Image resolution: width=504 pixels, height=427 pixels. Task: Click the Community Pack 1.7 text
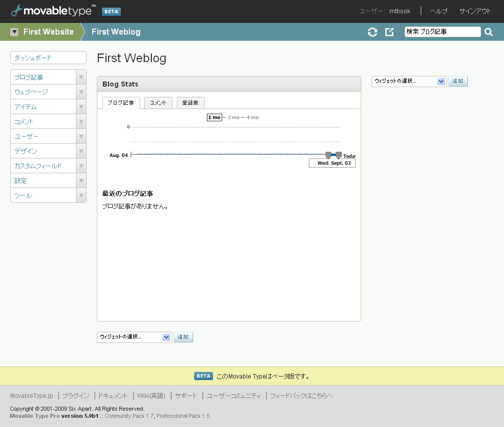point(129,416)
